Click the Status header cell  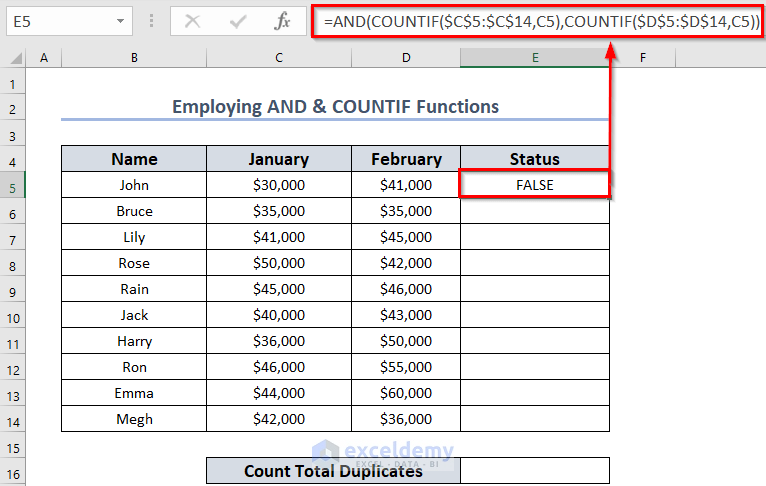coord(534,159)
